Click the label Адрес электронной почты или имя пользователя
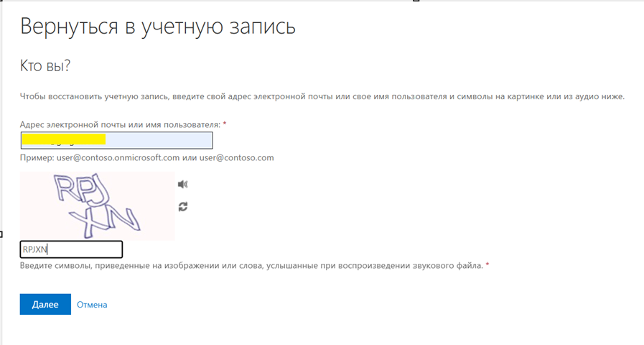 click(120, 124)
